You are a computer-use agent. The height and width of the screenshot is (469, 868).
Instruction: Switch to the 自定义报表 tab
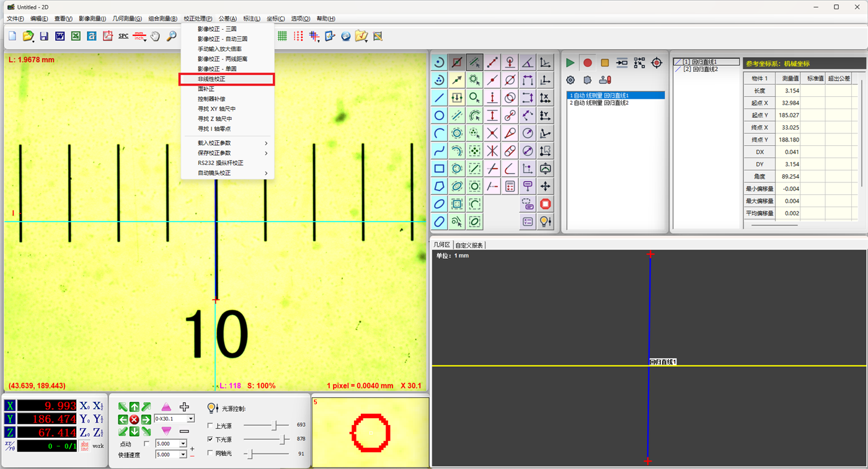click(469, 245)
